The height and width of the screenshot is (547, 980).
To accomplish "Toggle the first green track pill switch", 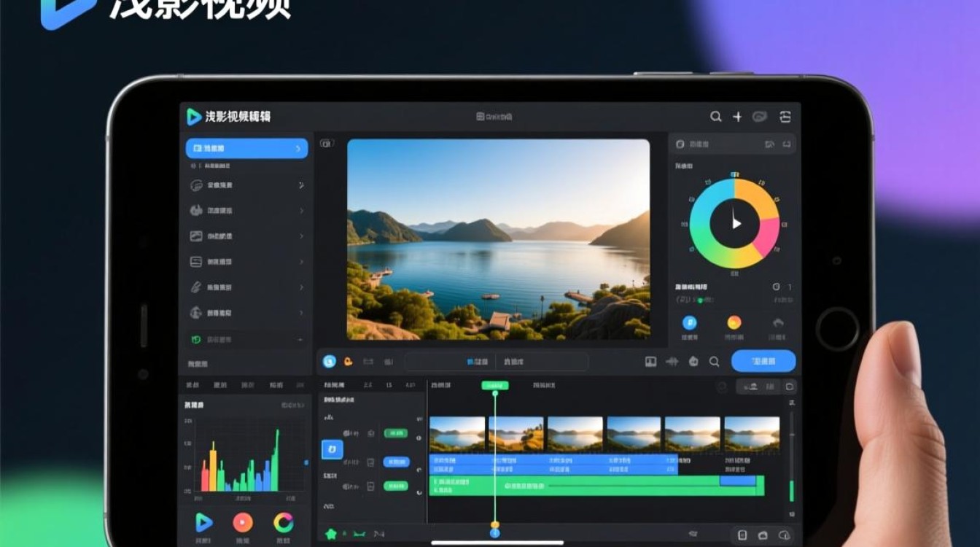I will (396, 433).
